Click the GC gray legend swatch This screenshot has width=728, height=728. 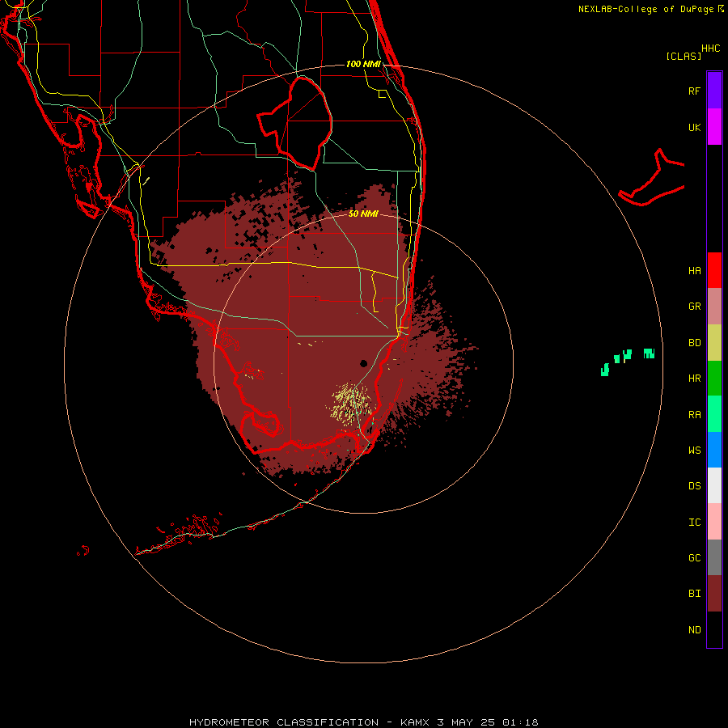click(714, 557)
